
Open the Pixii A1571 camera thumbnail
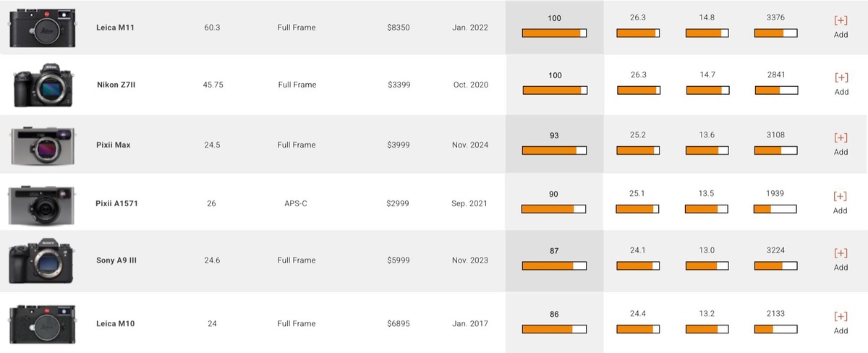pos(41,204)
